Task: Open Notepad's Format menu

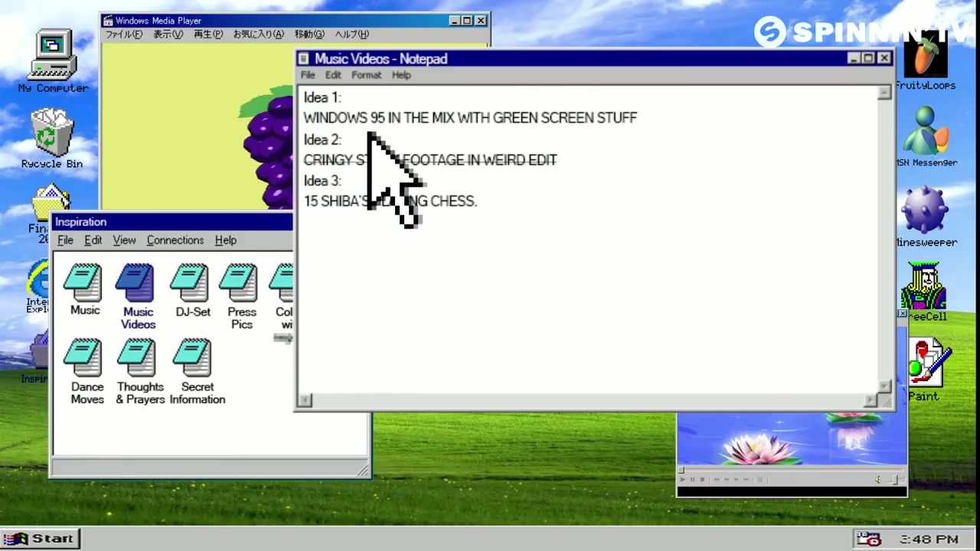Action: (366, 75)
